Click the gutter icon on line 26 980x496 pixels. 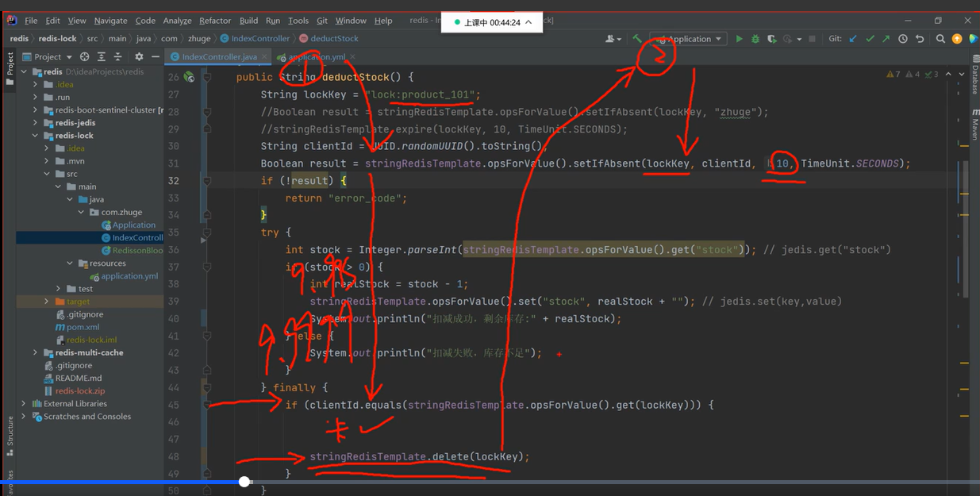pos(189,77)
